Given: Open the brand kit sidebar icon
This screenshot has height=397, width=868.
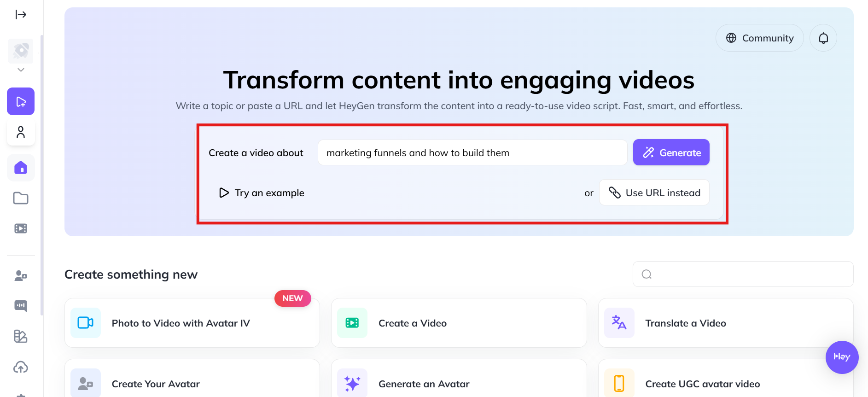Looking at the screenshot, I should pos(21,336).
